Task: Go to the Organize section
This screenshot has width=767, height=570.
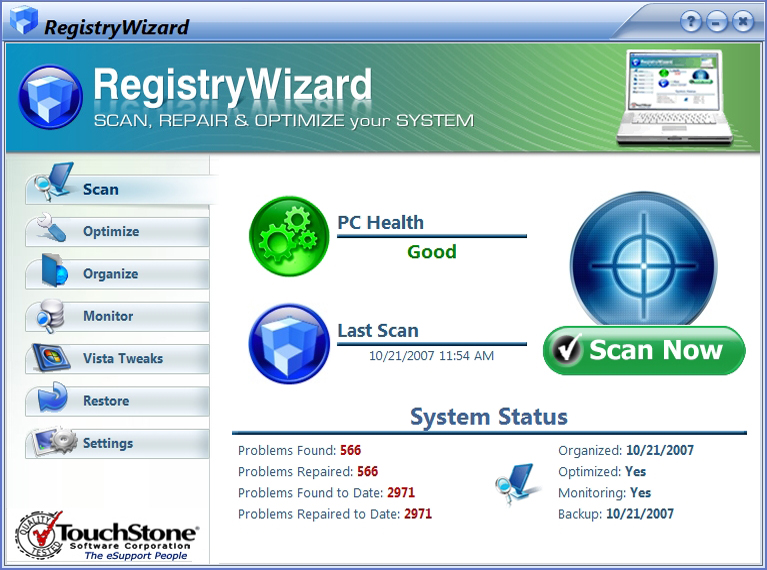Action: 117,274
